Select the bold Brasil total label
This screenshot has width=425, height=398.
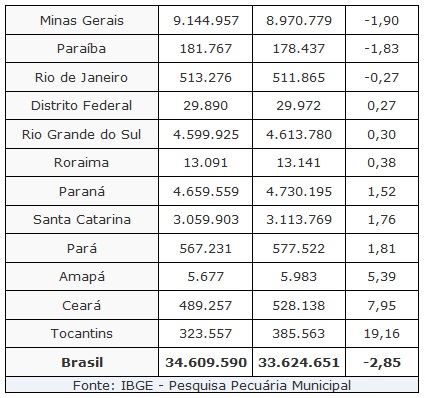(x=82, y=362)
